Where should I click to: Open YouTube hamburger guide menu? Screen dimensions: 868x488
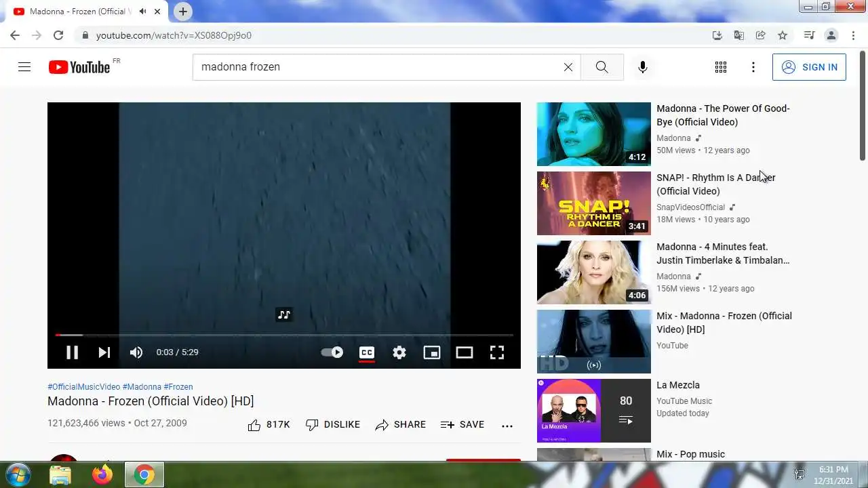(24, 67)
